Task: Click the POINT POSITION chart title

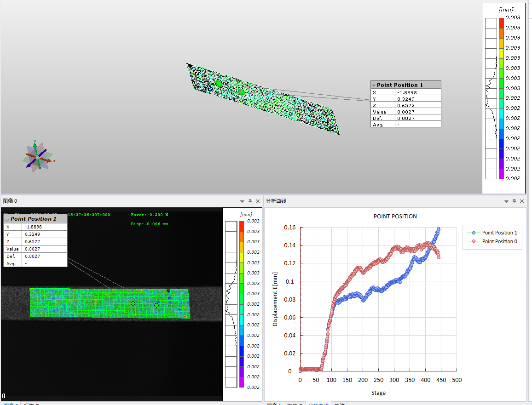Action: click(x=395, y=217)
